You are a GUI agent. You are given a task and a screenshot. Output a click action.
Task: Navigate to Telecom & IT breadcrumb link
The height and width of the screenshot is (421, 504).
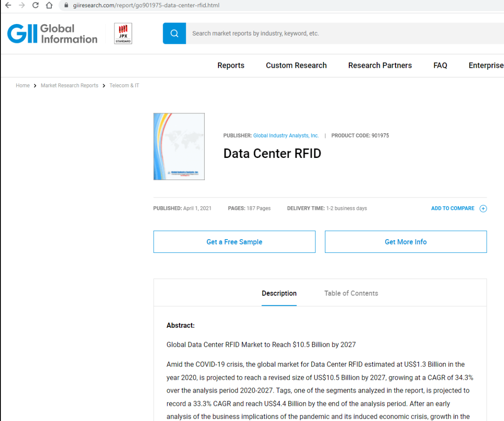pyautogui.click(x=124, y=85)
